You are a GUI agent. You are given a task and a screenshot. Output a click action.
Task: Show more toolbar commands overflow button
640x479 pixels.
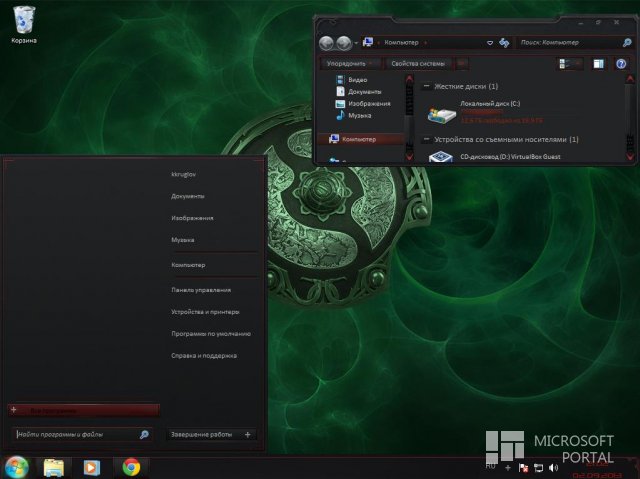[x=462, y=64]
